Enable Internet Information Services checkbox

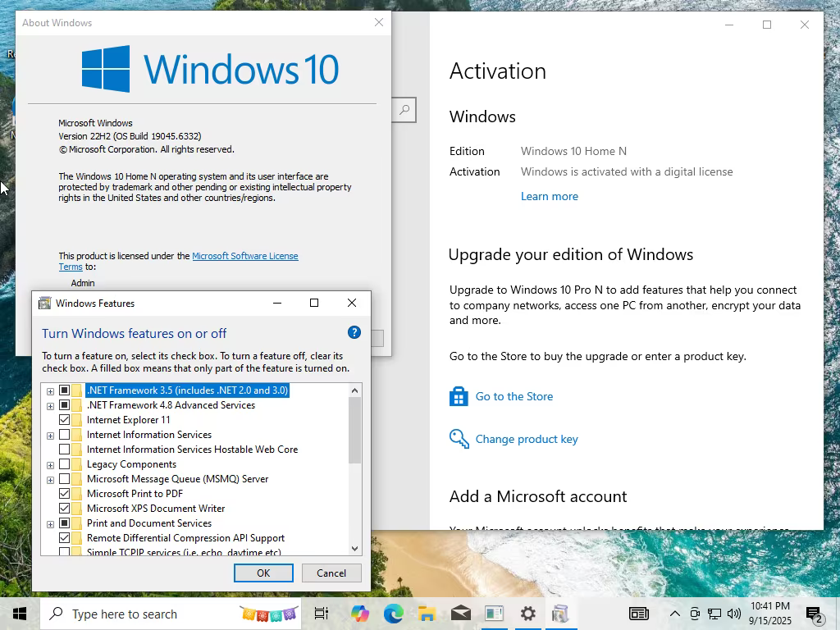click(64, 435)
